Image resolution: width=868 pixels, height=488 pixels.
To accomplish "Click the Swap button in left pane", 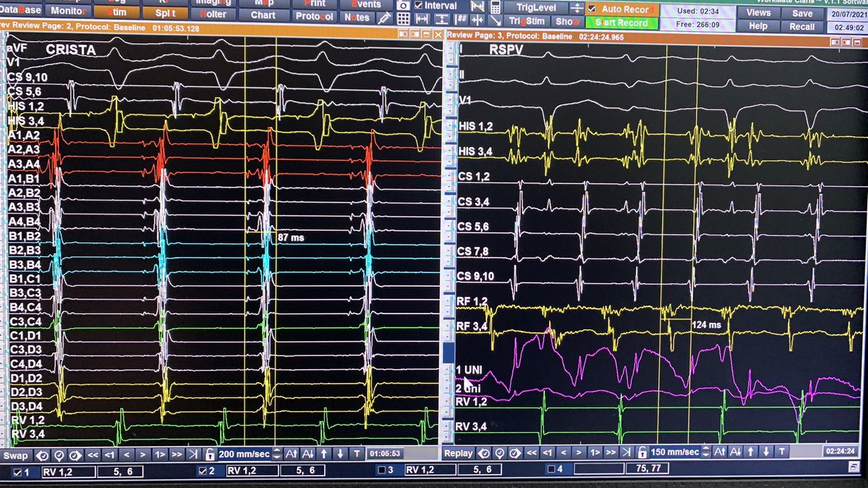I will (16, 455).
